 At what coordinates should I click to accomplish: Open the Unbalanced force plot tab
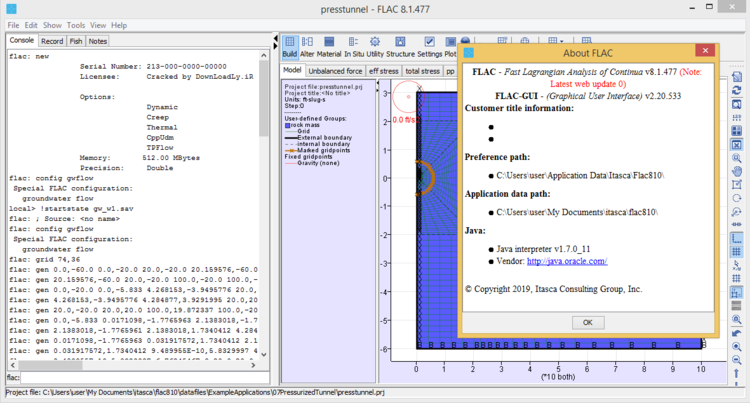point(336,71)
